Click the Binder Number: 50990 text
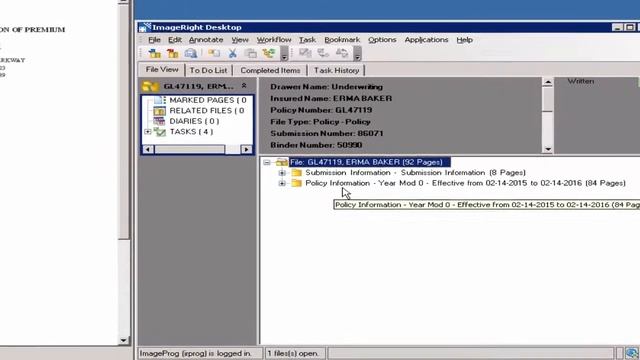 (x=316, y=145)
